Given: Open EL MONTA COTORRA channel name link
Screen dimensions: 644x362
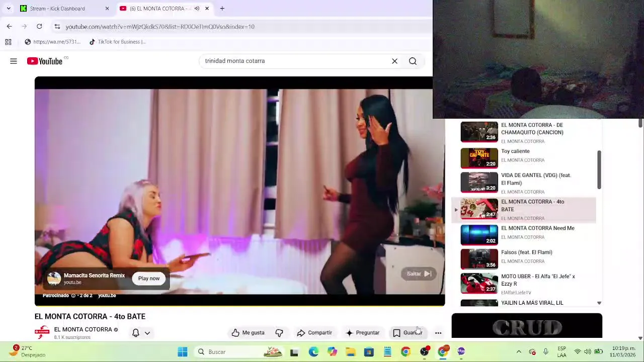Looking at the screenshot, I should 83,329.
